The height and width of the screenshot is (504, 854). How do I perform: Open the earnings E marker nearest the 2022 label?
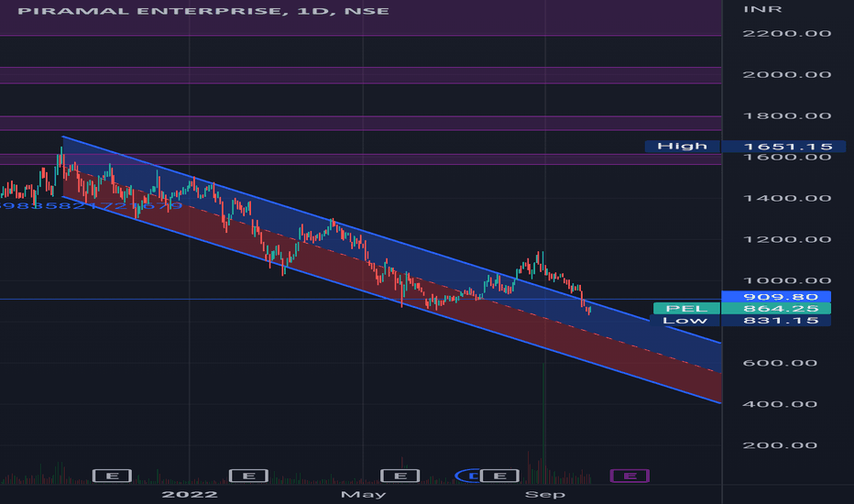248,476
